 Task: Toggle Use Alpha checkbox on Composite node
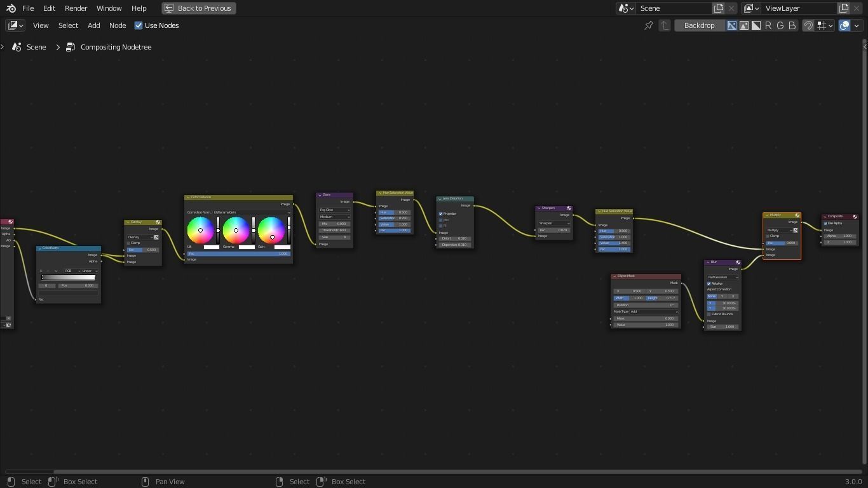tap(825, 224)
